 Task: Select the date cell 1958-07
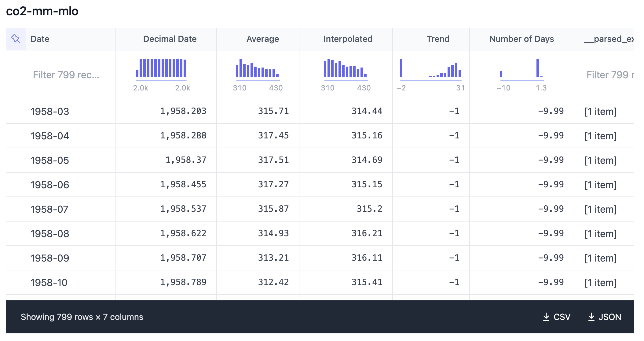pos(49,209)
